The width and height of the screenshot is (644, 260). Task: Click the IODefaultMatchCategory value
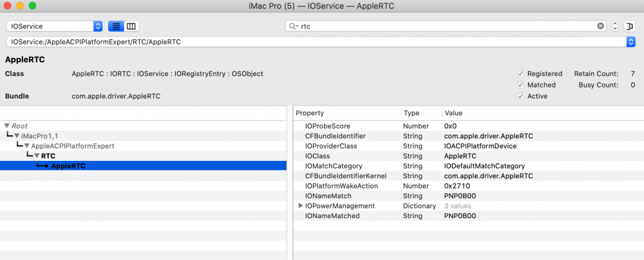point(485,166)
